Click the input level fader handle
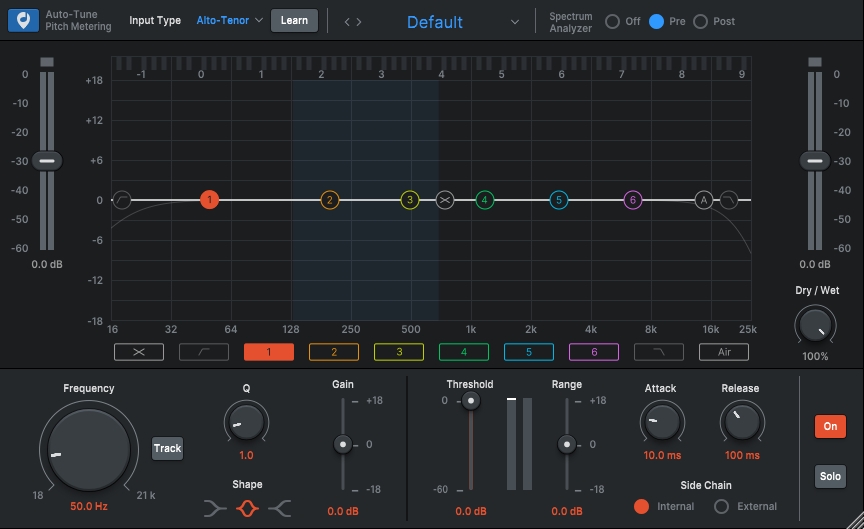This screenshot has height=529, width=864. (x=47, y=161)
